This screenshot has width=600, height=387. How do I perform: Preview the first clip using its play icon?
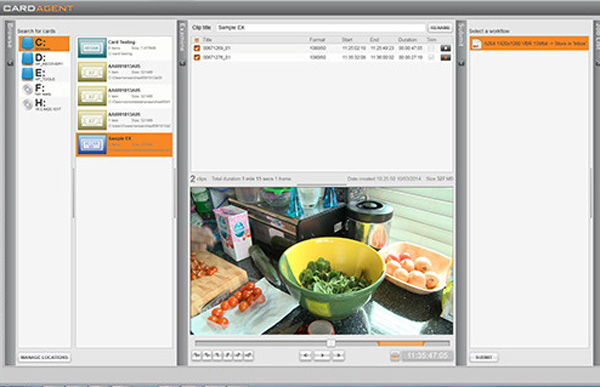coord(445,48)
